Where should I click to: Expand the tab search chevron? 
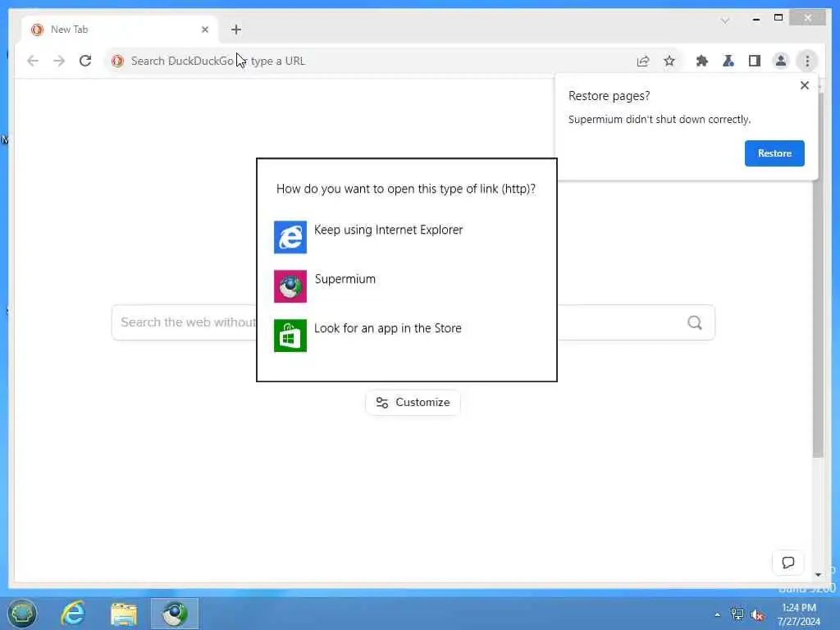tap(725, 21)
